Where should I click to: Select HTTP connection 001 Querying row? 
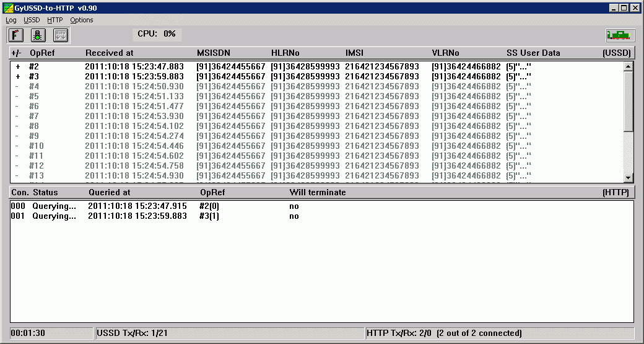[155, 216]
